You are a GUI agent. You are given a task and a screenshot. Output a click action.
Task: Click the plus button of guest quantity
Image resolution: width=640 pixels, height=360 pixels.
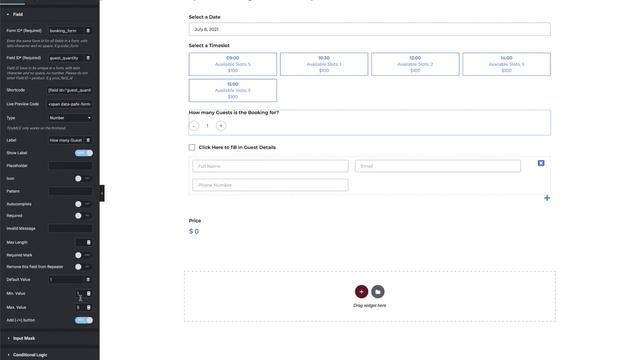click(221, 126)
